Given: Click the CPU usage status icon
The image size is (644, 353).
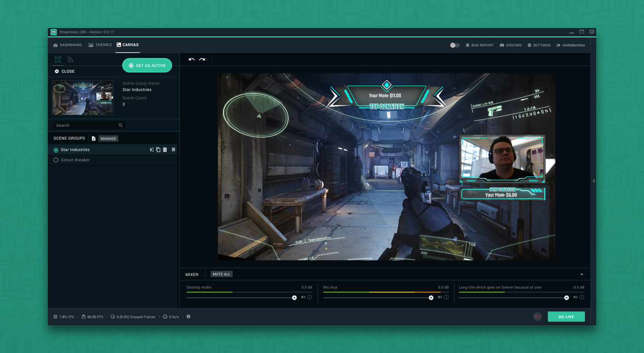Looking at the screenshot, I should (x=55, y=317).
